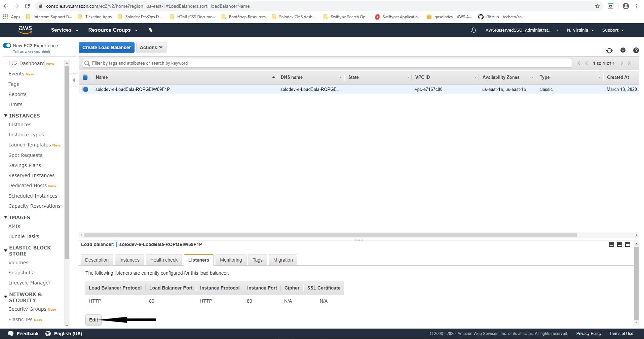The height and width of the screenshot is (339, 644).
Task: Refresh the load balancer list
Action: [609, 50]
